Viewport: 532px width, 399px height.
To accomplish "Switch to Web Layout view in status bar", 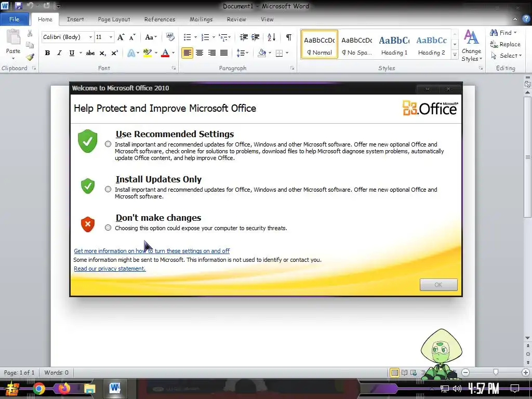I will click(414, 373).
